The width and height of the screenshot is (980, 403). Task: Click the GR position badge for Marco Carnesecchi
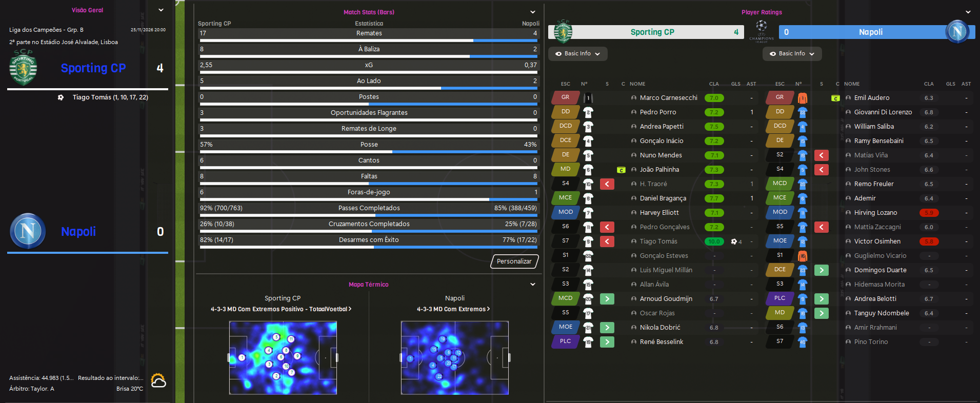click(x=565, y=97)
